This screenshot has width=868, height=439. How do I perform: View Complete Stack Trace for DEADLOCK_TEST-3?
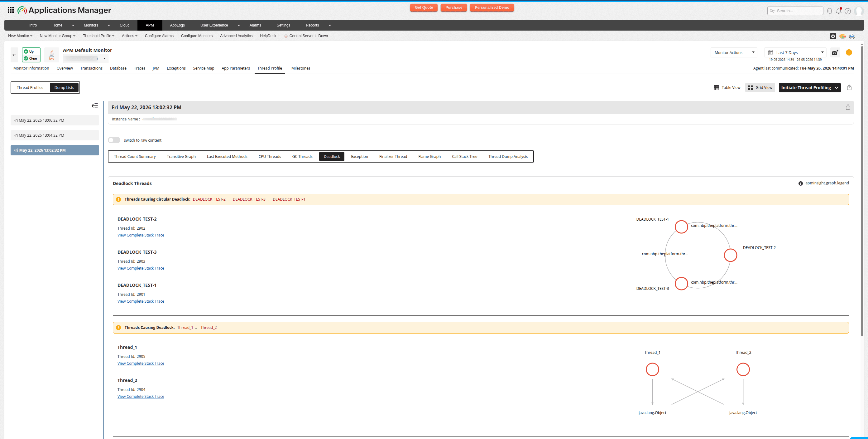point(141,268)
